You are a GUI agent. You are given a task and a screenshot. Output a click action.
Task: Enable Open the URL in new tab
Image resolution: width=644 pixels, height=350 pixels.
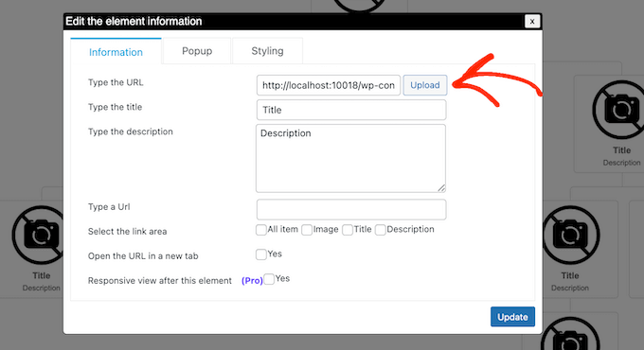click(x=261, y=254)
